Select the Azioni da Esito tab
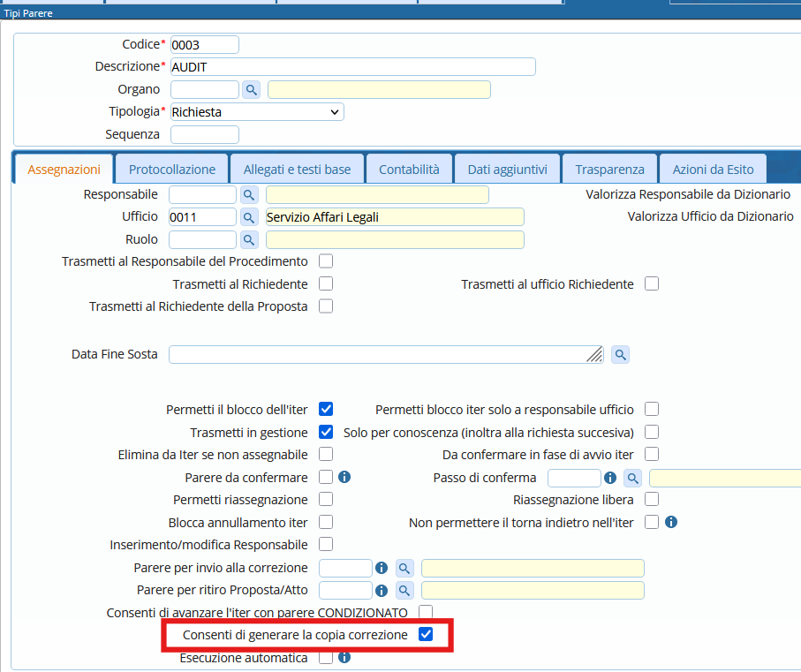This screenshot has height=672, width=801. coord(713,170)
